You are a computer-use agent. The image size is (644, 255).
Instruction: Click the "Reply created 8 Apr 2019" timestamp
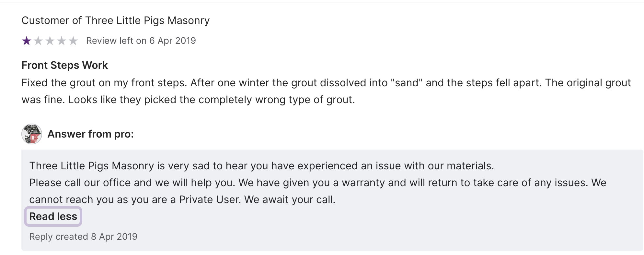(x=83, y=237)
